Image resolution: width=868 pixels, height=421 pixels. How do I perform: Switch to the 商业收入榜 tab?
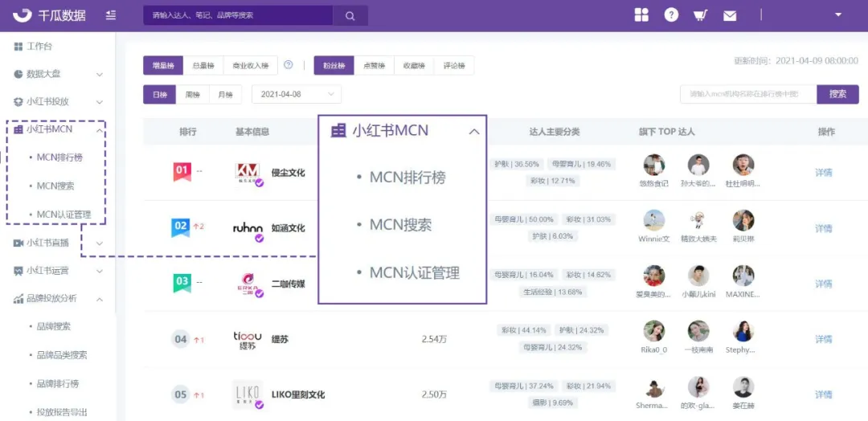[251, 65]
